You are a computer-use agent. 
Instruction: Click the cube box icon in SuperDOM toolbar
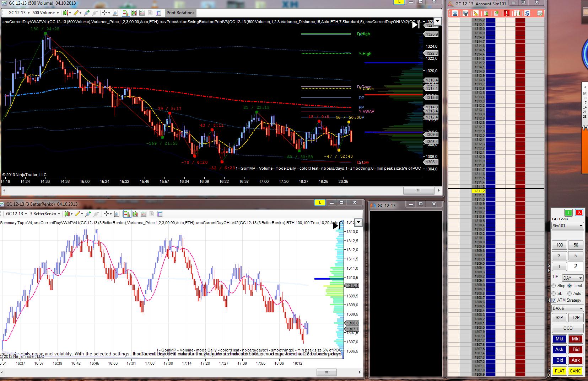(465, 13)
